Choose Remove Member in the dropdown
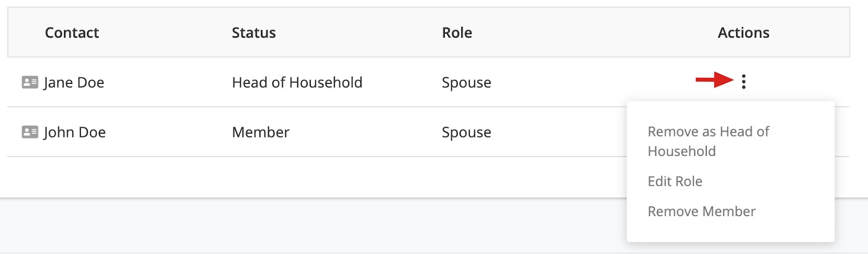This screenshot has width=868, height=254. pyautogui.click(x=701, y=212)
